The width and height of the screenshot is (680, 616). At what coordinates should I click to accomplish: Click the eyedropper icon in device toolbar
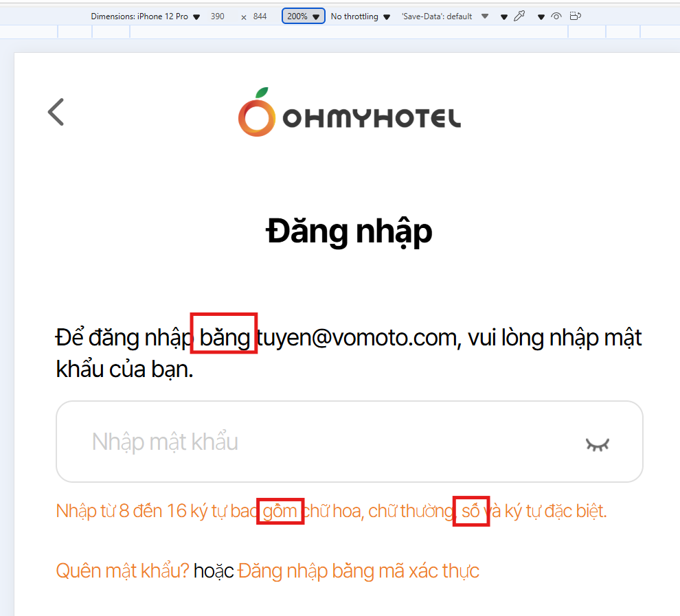[x=519, y=16]
